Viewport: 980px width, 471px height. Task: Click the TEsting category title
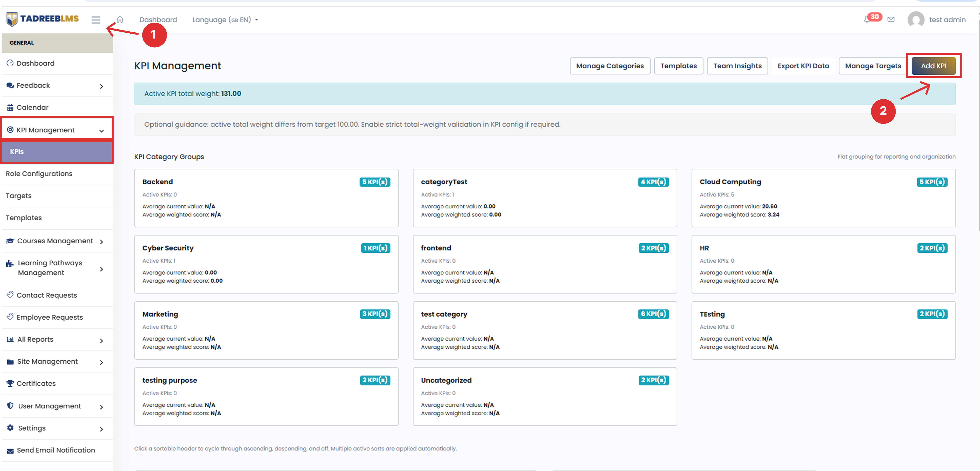point(712,314)
